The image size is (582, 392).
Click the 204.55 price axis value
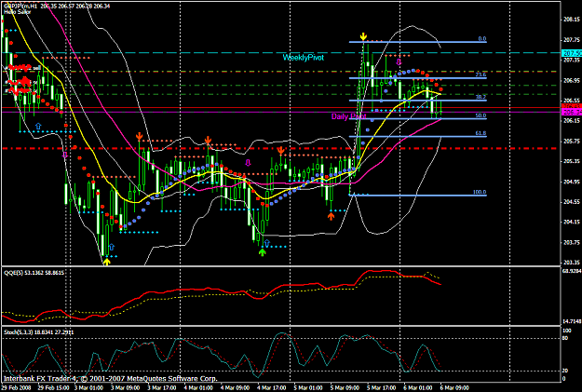[x=572, y=202]
